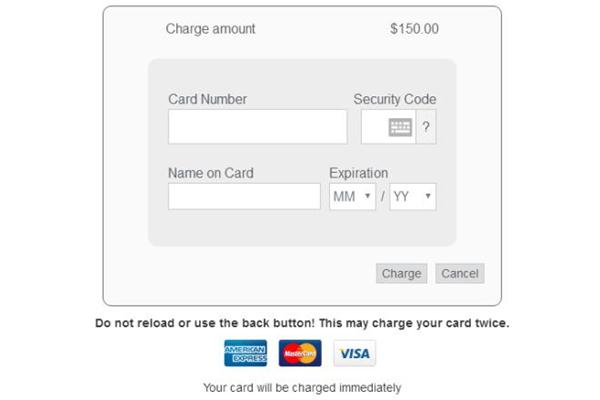The width and height of the screenshot is (600, 400).
Task: Click the Charge button
Action: point(401,273)
